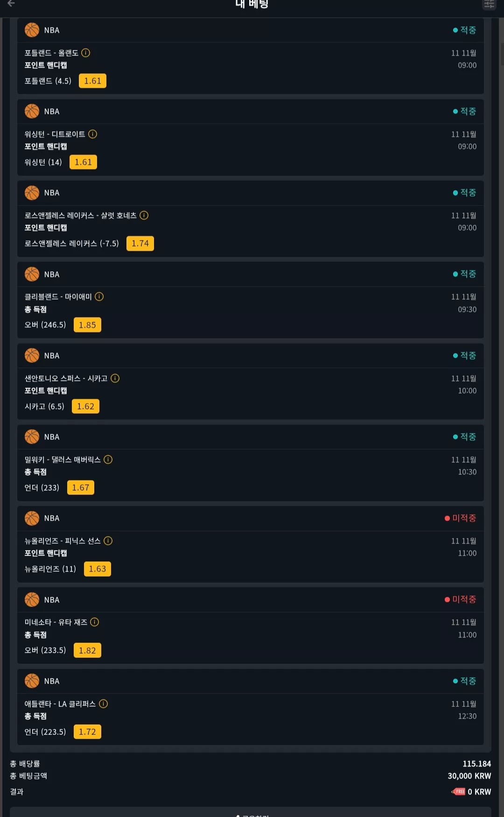Open info icon for 미네소타 - 유타 재즈
Image resolution: width=504 pixels, height=817 pixels.
95,622
